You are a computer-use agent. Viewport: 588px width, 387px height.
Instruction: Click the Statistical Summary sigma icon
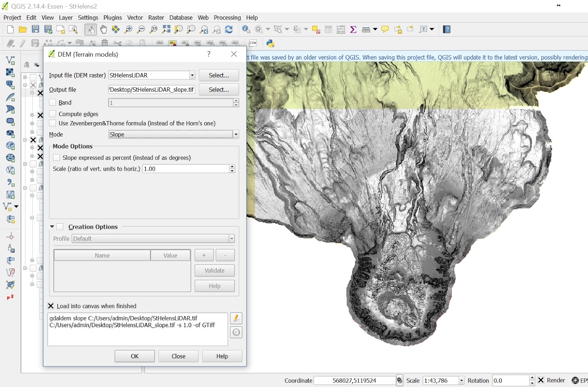click(353, 30)
